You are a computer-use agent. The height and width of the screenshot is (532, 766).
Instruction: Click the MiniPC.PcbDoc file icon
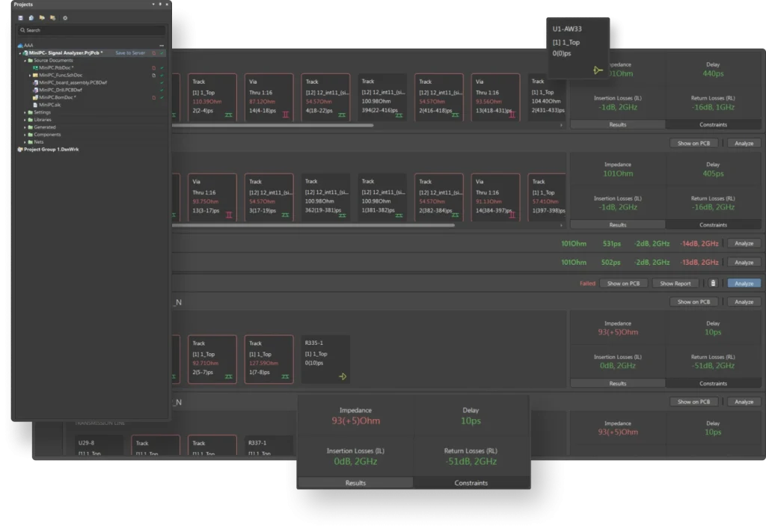[x=35, y=68]
